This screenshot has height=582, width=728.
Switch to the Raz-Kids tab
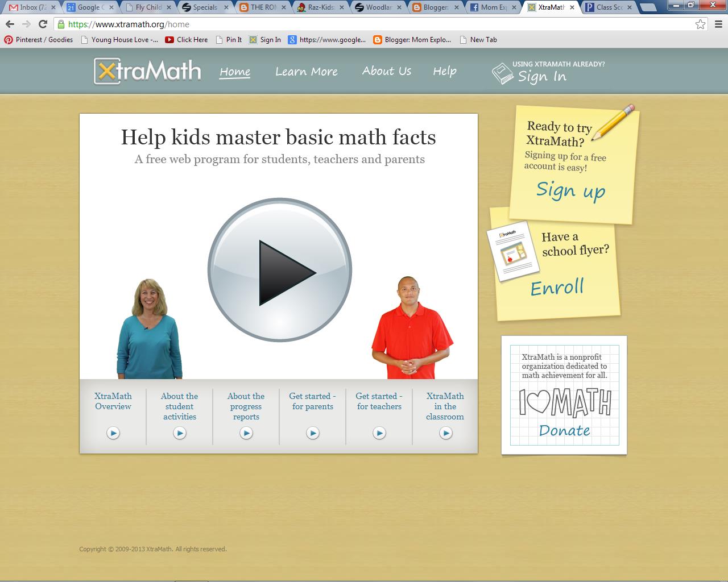click(321, 7)
